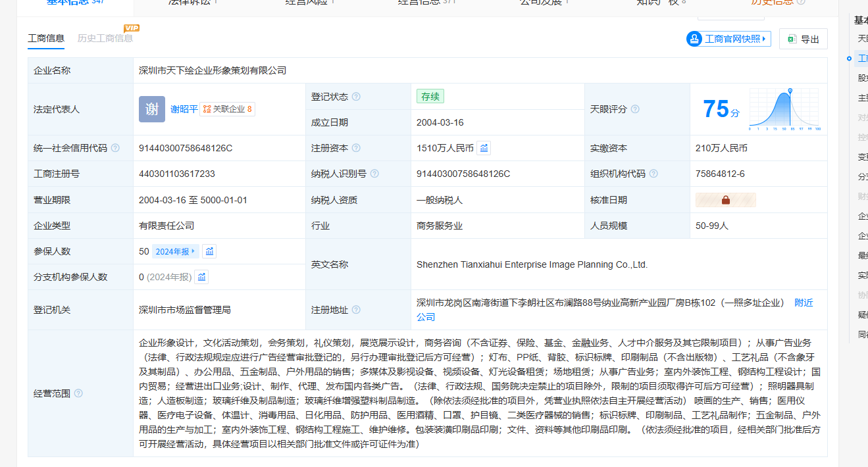Open legal representative 谢昭平 link

tap(184, 109)
